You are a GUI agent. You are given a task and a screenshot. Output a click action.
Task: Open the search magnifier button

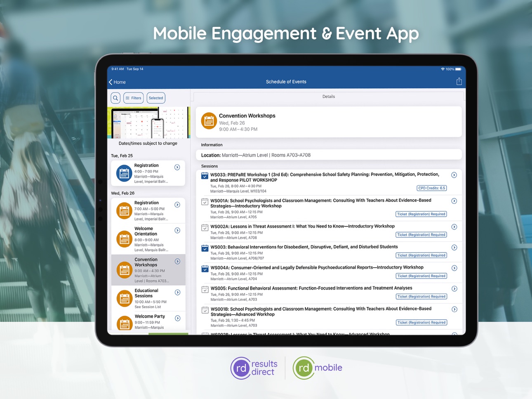click(x=115, y=98)
